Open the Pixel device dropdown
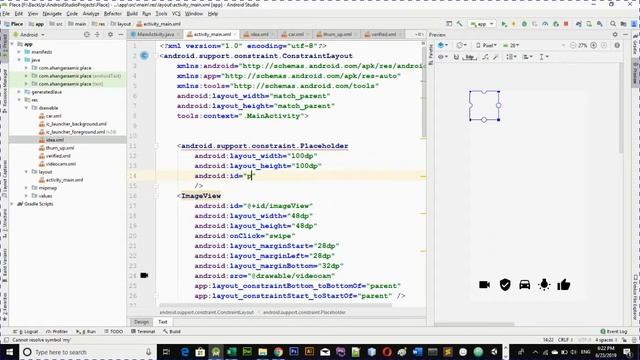 (486, 45)
